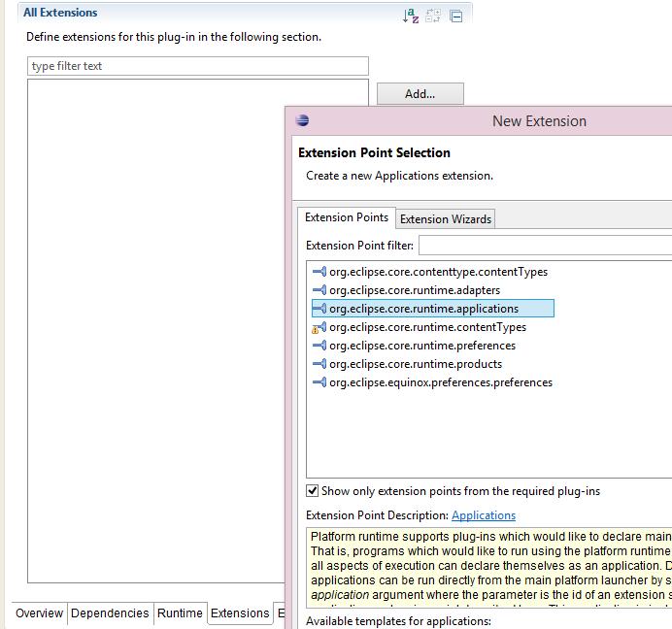Open the Overview tab

[x=40, y=613]
